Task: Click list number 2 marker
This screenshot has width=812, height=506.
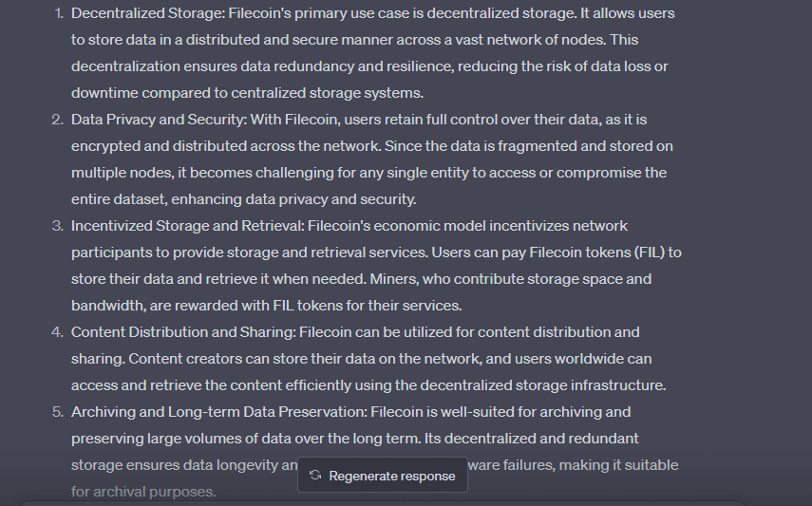Action: point(58,120)
